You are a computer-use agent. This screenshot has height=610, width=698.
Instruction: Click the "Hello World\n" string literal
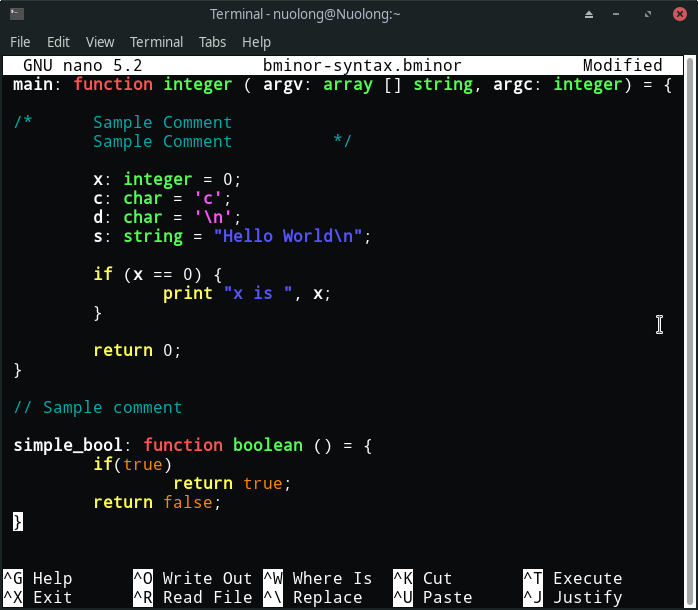coord(288,236)
